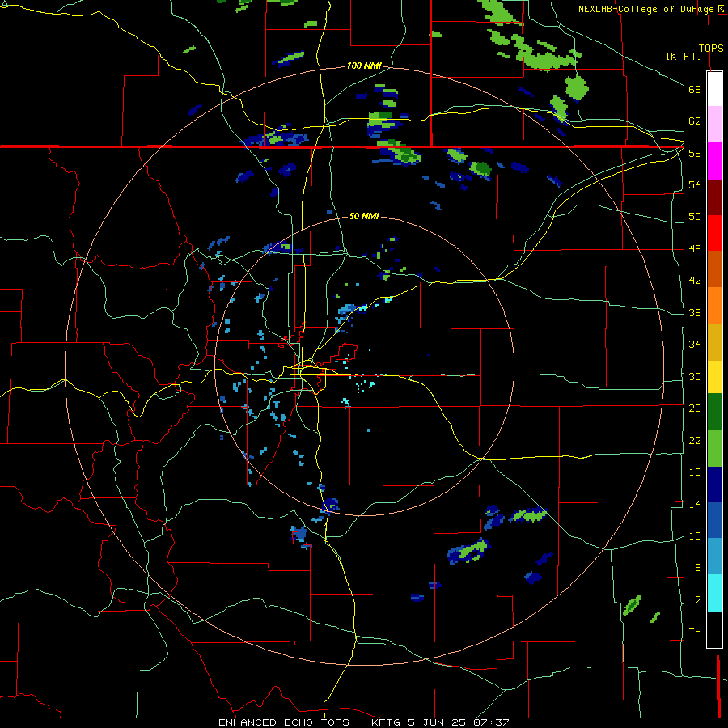
Task: Select the 42 scale label
Action: pos(695,281)
